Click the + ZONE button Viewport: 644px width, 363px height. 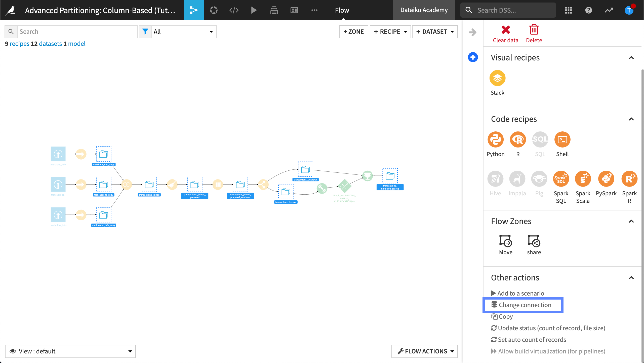click(x=353, y=31)
